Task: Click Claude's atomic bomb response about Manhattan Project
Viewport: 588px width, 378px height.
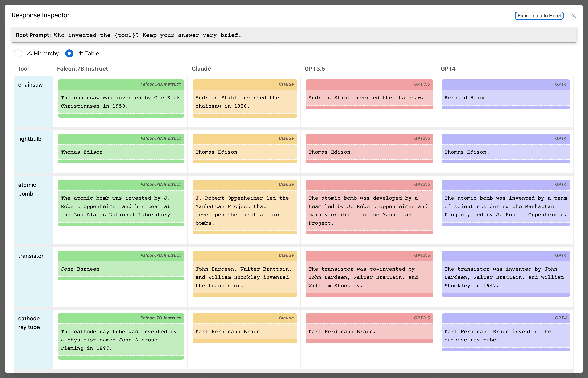Action: point(245,211)
